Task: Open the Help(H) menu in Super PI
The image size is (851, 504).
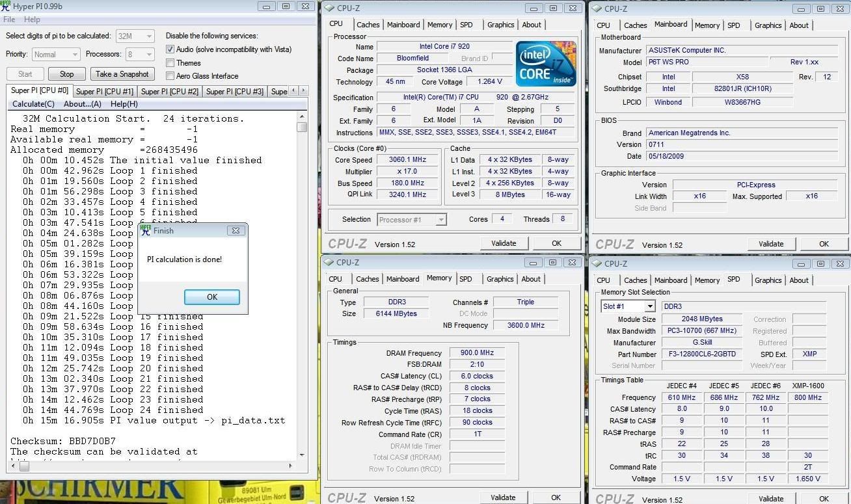Action: pyautogui.click(x=124, y=104)
